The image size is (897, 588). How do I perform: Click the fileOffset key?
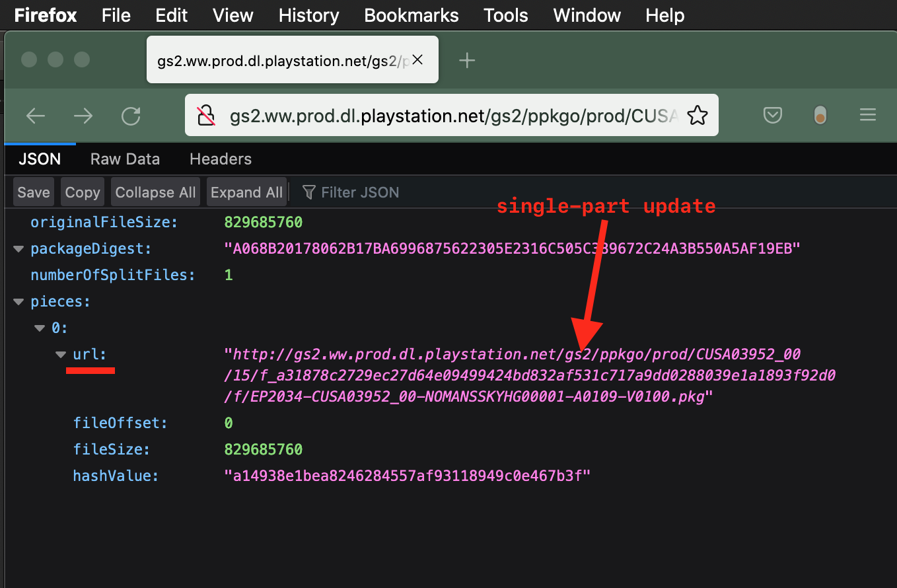(x=121, y=423)
